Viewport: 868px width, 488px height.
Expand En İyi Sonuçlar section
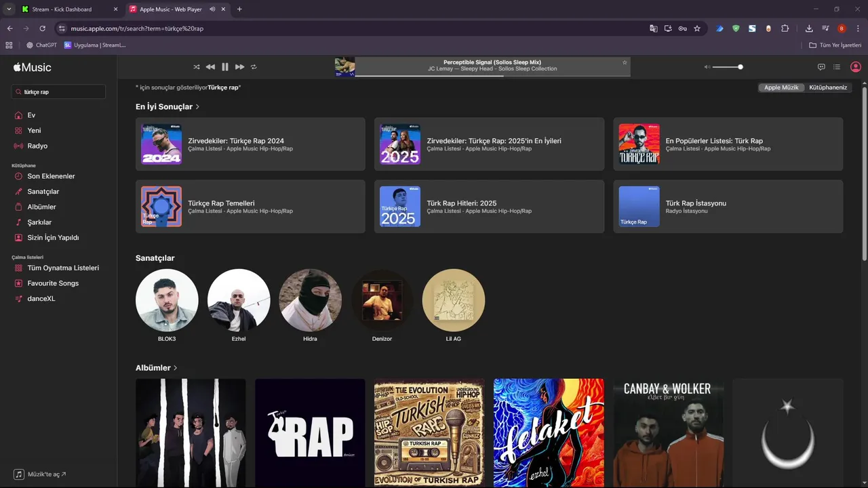pos(167,107)
